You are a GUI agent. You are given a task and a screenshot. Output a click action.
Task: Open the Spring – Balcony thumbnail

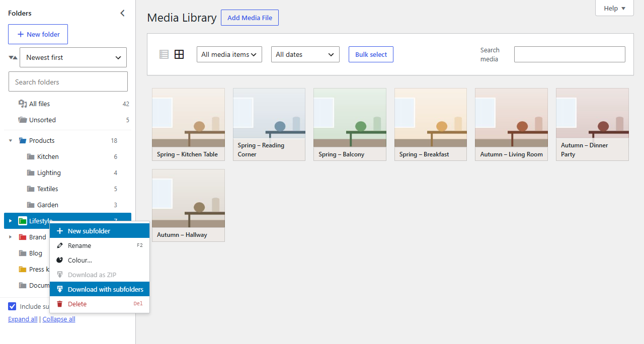click(350, 124)
